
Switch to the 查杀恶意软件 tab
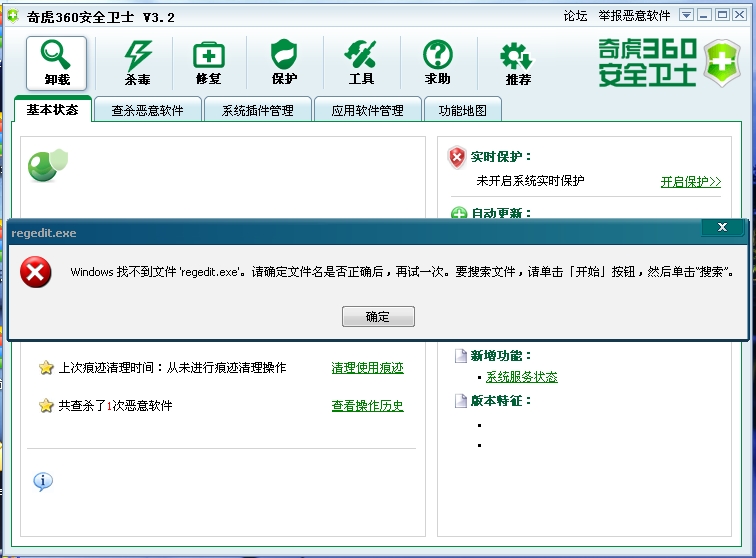pos(148,110)
